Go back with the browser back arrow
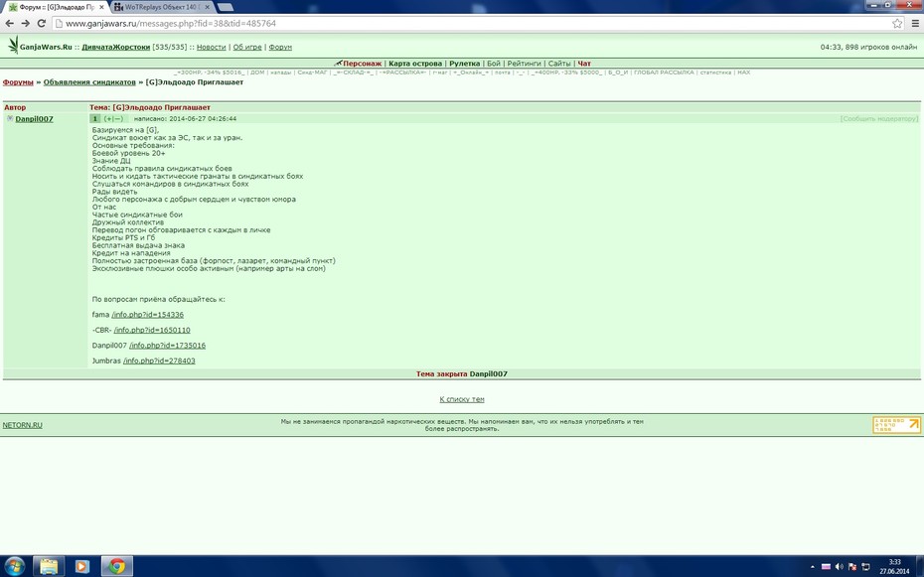The width and height of the screenshot is (924, 577). [9, 24]
